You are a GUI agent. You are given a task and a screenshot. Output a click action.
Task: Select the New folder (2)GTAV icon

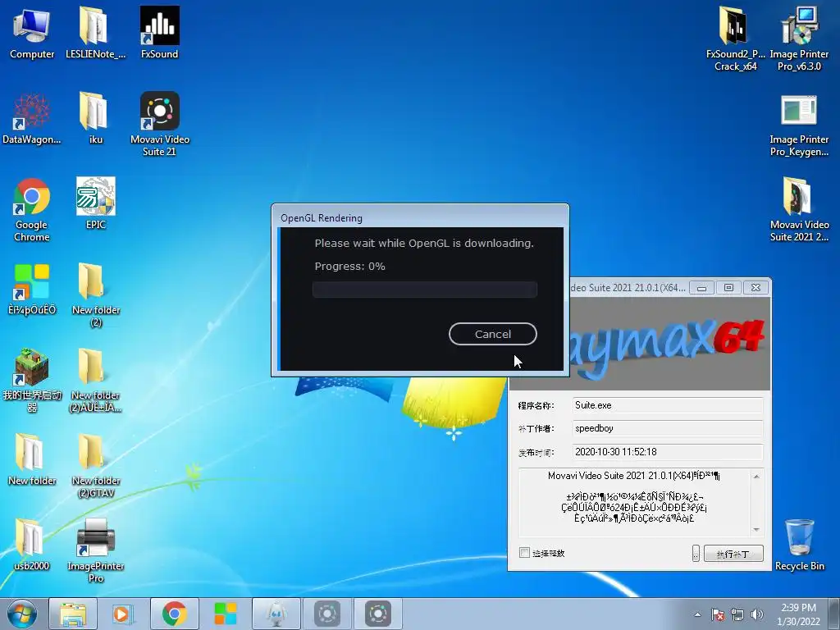coord(95,465)
